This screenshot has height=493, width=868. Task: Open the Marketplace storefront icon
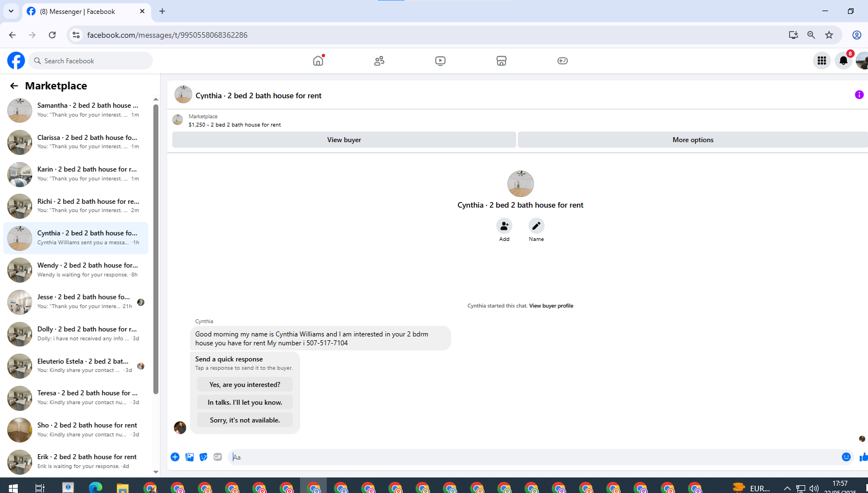pyautogui.click(x=501, y=61)
